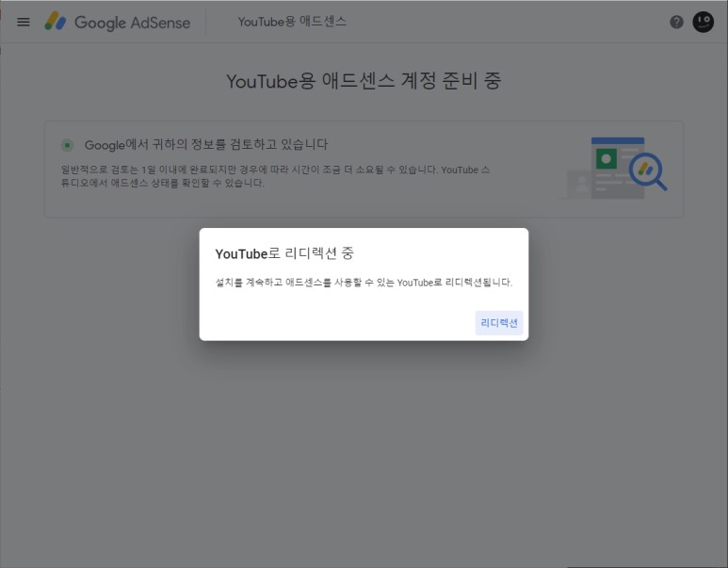
Task: Open the account profile avatar
Action: point(703,22)
